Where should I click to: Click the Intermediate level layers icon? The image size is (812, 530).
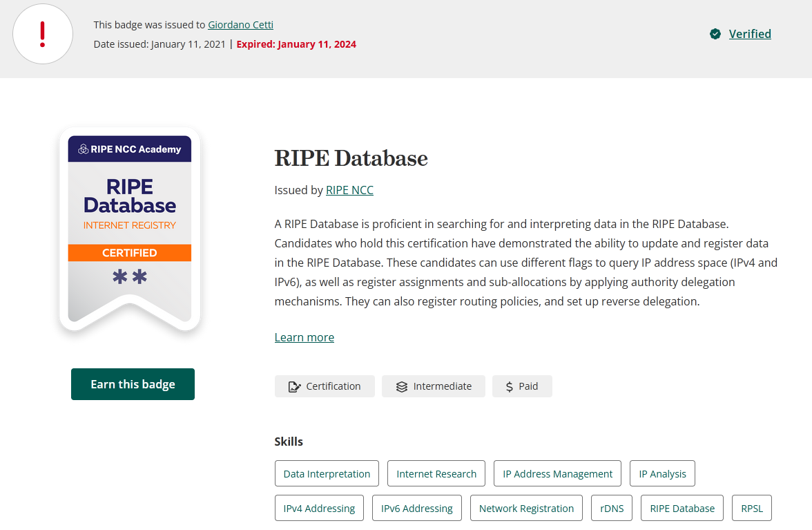click(402, 386)
